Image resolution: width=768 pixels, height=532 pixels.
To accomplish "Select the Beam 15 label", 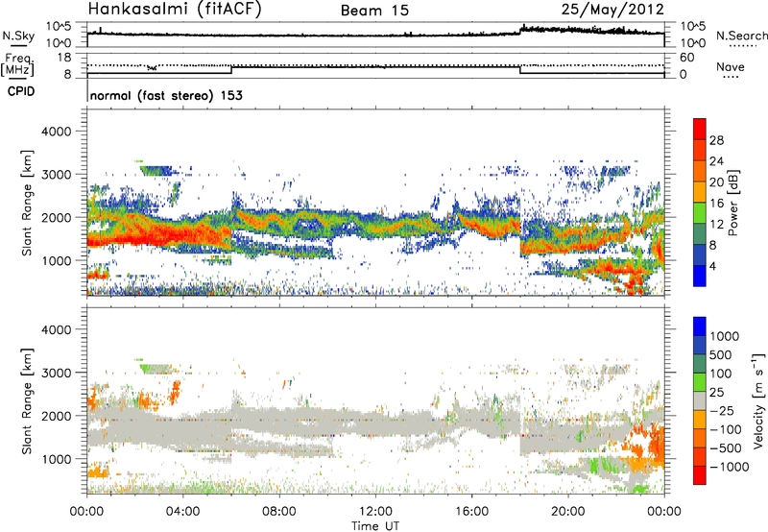I will (374, 11).
